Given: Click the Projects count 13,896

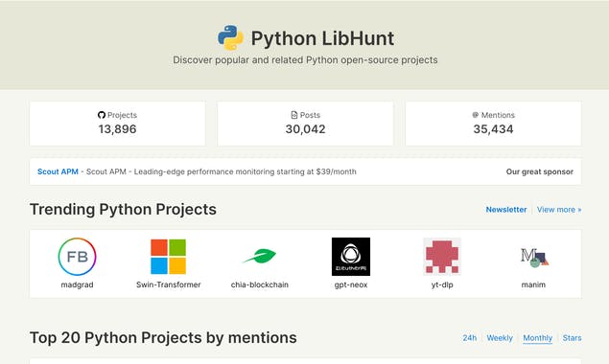Looking at the screenshot, I should (x=117, y=129).
